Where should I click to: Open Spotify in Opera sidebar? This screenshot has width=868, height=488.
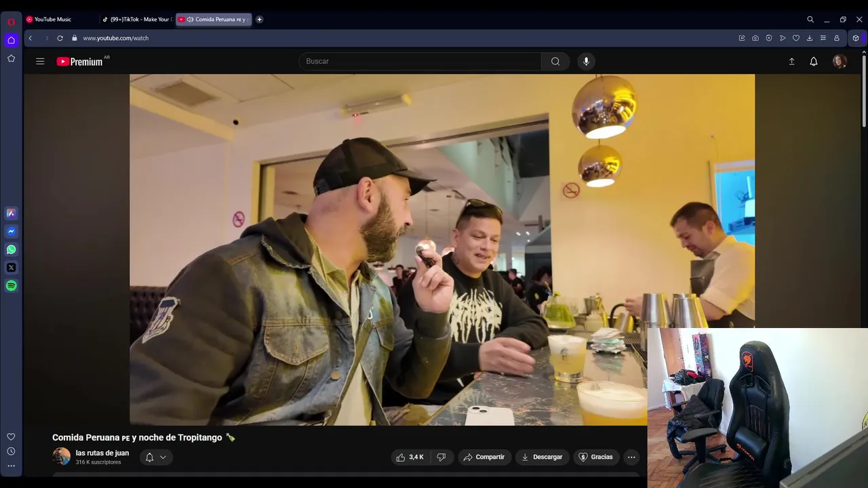coord(11,286)
